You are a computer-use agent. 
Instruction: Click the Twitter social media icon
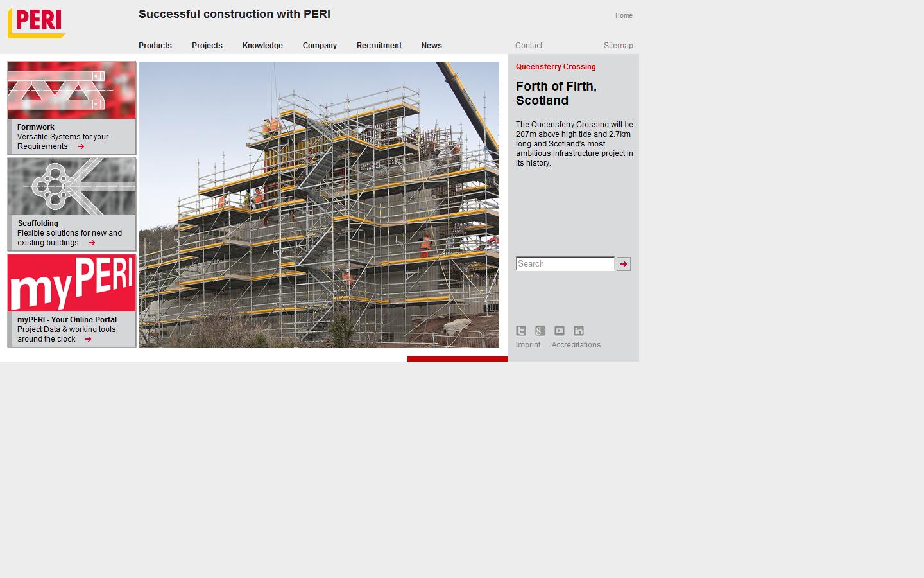pos(521,330)
